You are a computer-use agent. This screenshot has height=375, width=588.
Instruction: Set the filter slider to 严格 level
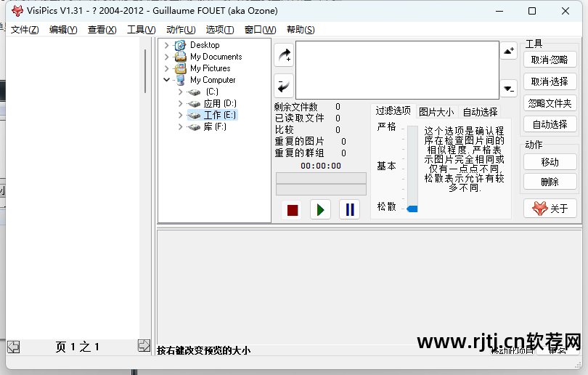pos(412,129)
